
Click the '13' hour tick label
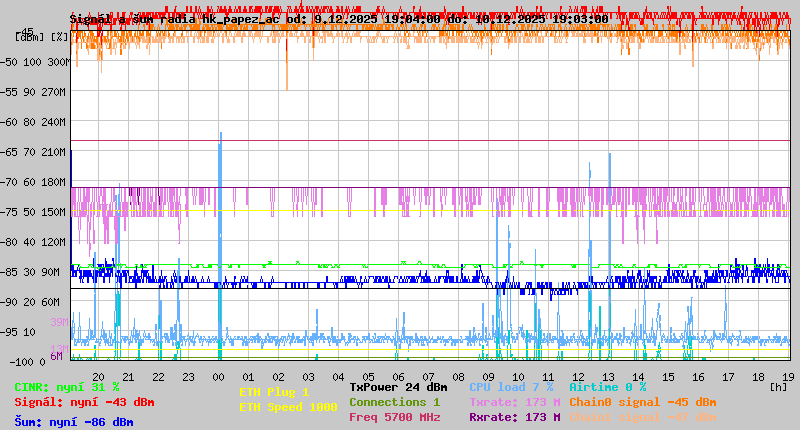coord(608,377)
